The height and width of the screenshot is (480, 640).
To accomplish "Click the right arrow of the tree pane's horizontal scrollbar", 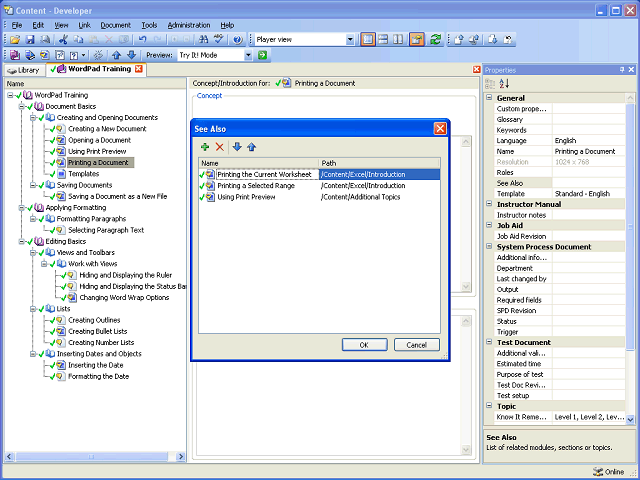I will click(x=181, y=456).
